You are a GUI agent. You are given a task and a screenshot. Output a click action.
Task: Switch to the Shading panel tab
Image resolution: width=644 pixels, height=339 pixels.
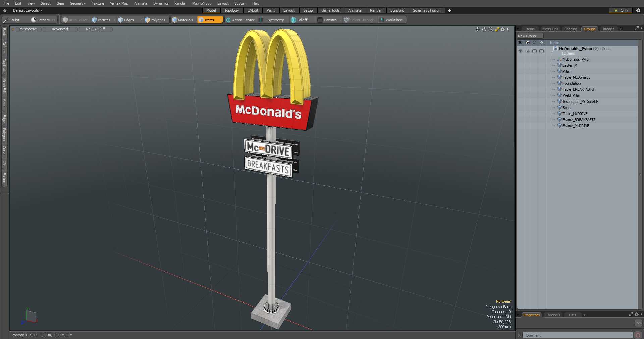point(570,29)
